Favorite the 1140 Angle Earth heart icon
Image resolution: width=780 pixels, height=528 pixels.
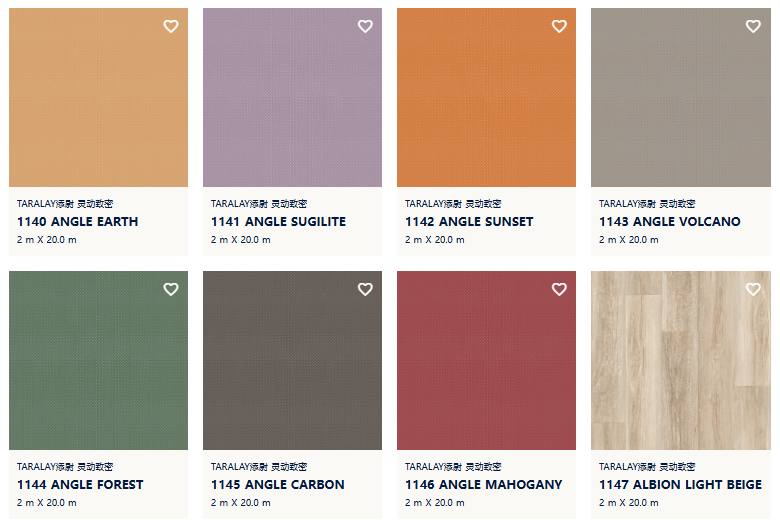(171, 26)
